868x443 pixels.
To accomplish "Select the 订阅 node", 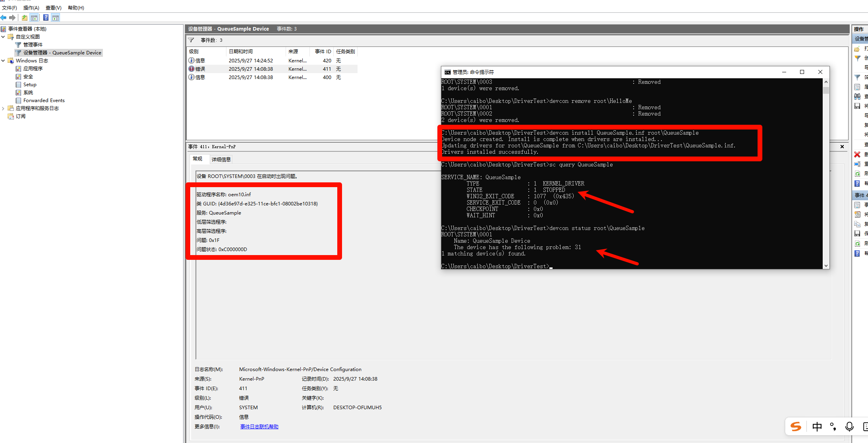I will [x=21, y=116].
